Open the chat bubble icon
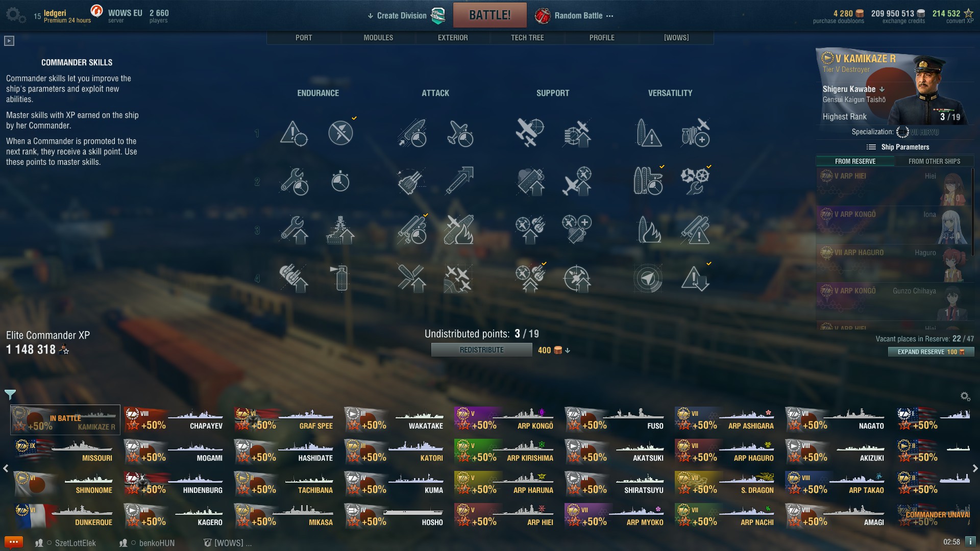This screenshot has width=980, height=551. pos(14,542)
